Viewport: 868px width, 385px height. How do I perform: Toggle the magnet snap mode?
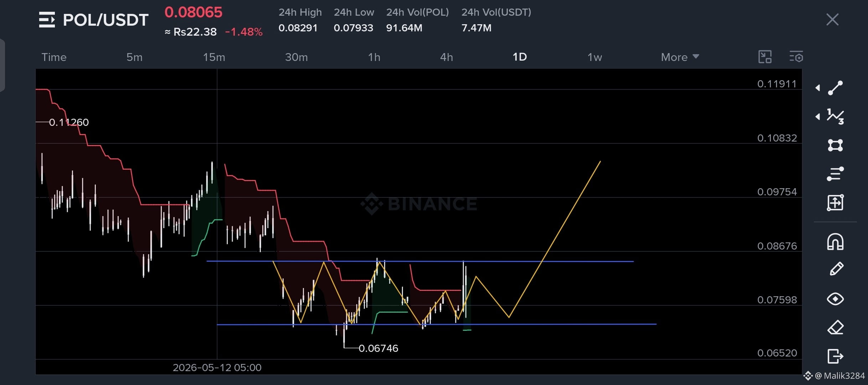[835, 242]
